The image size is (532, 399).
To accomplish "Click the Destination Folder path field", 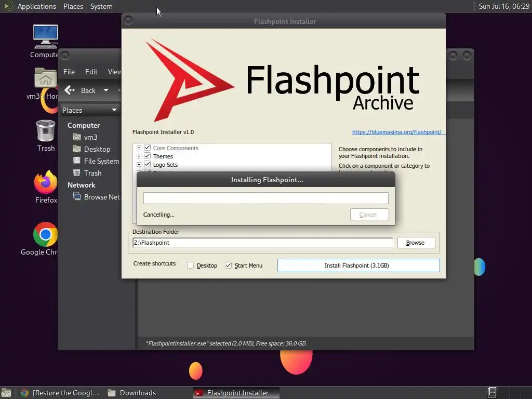I will coord(262,243).
